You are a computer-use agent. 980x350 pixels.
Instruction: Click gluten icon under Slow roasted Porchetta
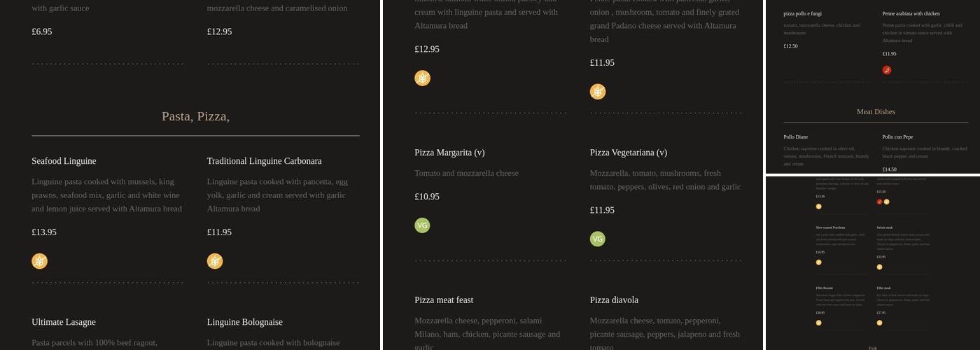click(x=819, y=262)
